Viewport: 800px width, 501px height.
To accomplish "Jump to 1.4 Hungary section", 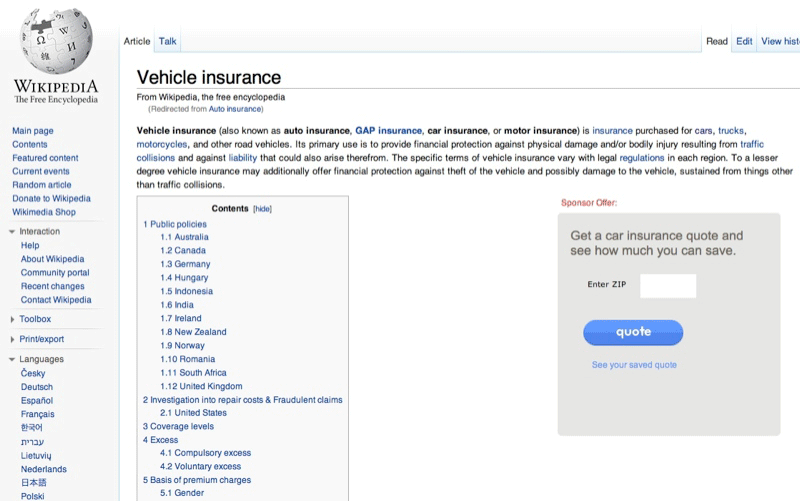I will (184, 278).
